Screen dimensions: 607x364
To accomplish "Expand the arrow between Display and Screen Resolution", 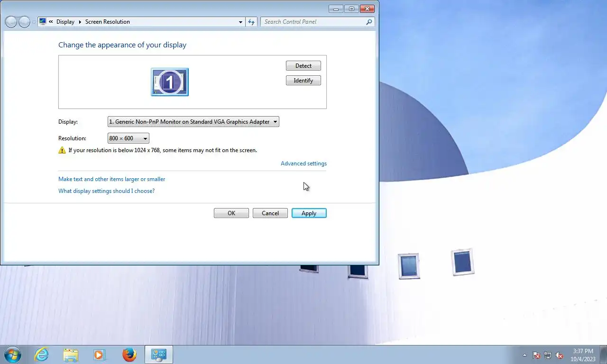I will pos(80,22).
